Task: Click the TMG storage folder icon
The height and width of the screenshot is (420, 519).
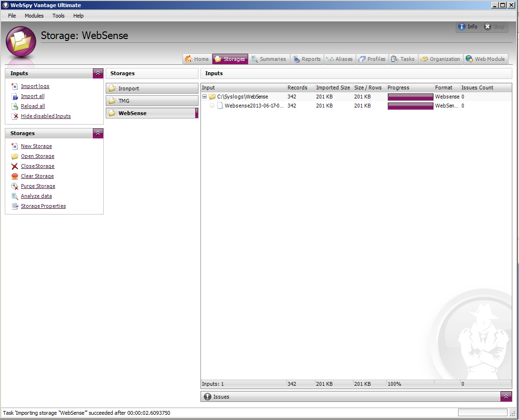Action: [x=112, y=100]
